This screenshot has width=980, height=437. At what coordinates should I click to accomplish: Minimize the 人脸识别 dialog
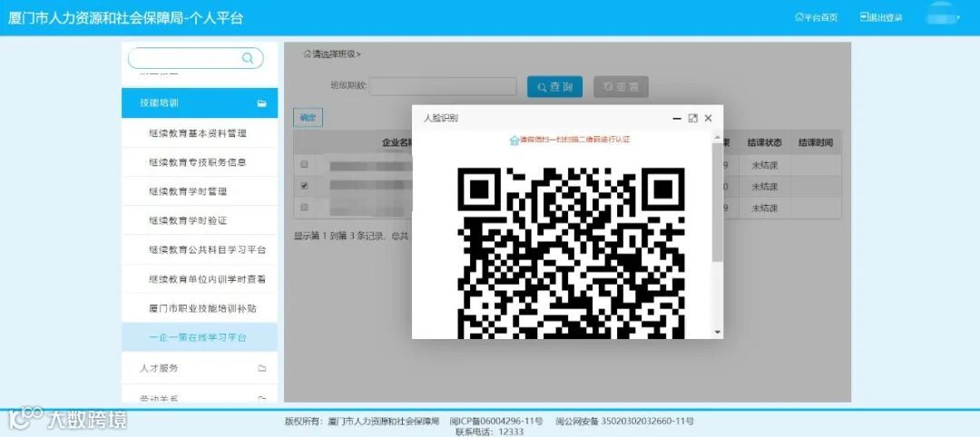tap(677, 118)
